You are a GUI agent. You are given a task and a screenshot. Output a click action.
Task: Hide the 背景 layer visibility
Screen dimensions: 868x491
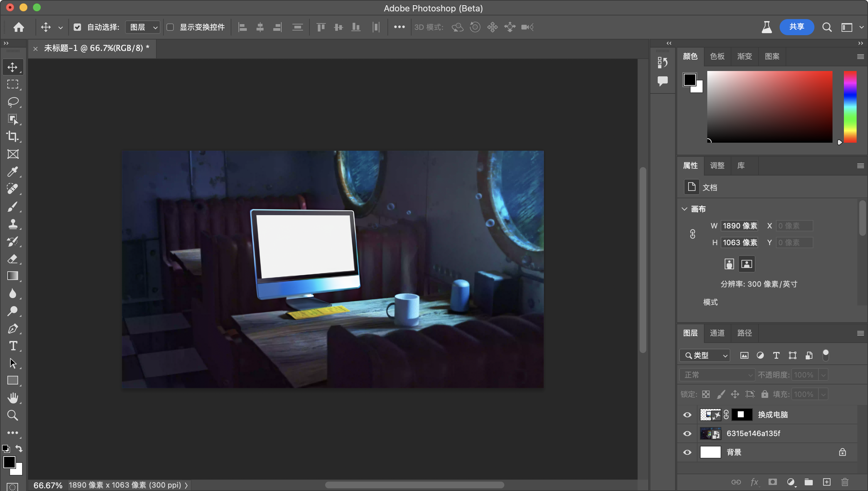click(687, 452)
